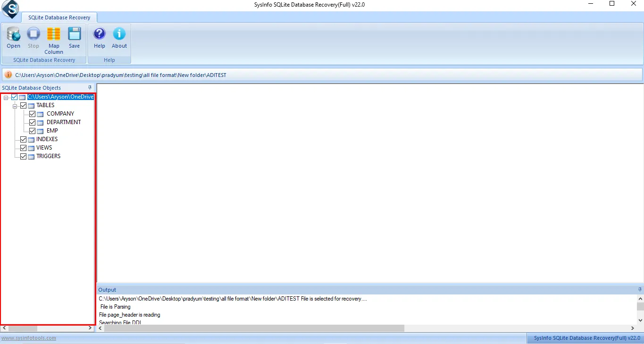Viewport: 644px width, 344px height.
Task: Click the objects panel horizontal scrollbar thumb
Action: point(23,328)
